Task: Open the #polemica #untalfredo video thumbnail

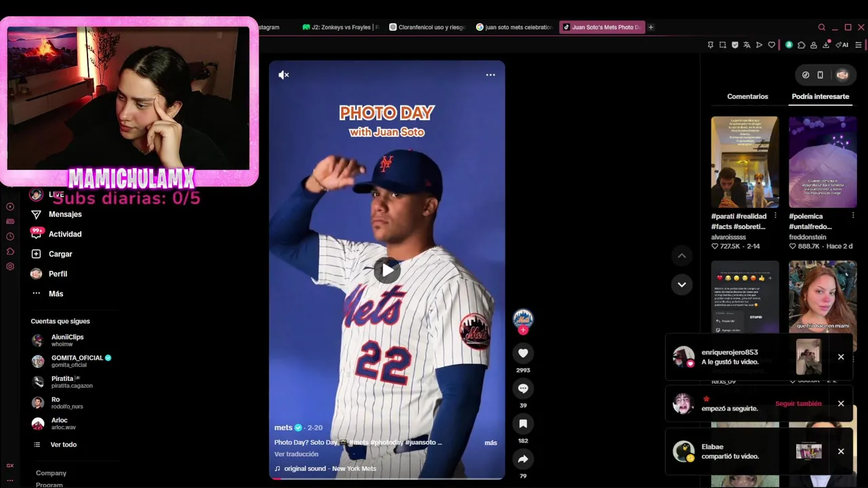Action: pos(823,162)
